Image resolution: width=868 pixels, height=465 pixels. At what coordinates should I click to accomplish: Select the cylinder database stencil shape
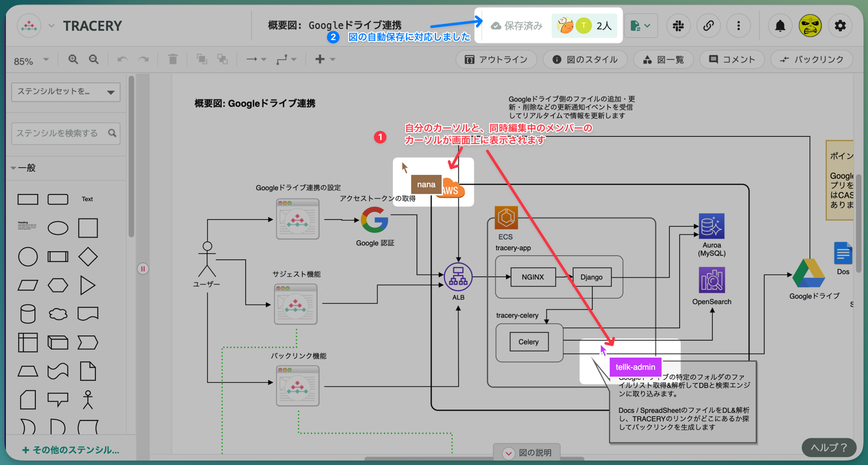28,314
